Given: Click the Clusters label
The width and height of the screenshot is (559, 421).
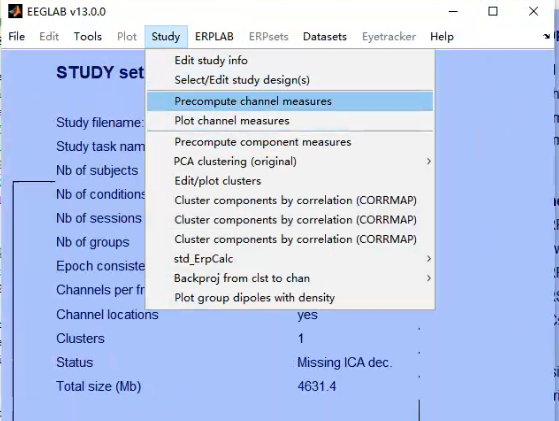Looking at the screenshot, I should click(80, 339).
